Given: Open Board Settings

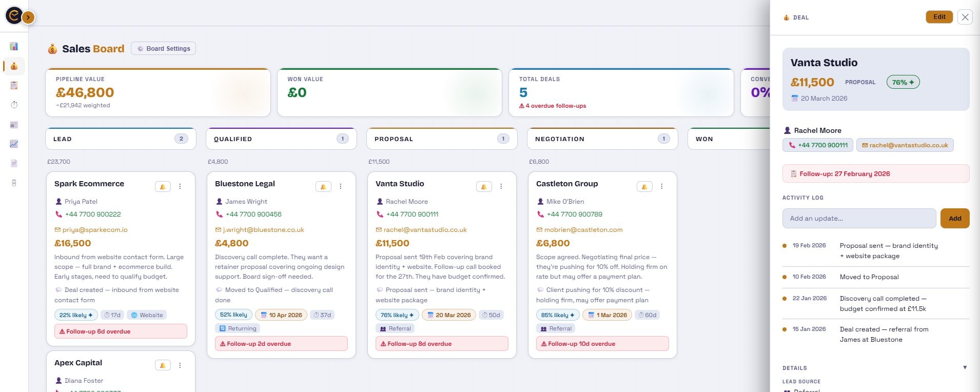Looking at the screenshot, I should (x=163, y=49).
